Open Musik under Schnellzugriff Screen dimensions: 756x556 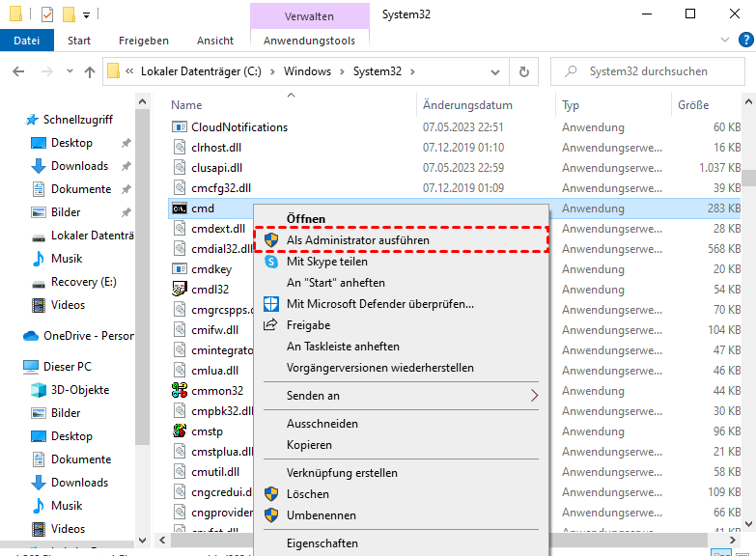point(57,259)
